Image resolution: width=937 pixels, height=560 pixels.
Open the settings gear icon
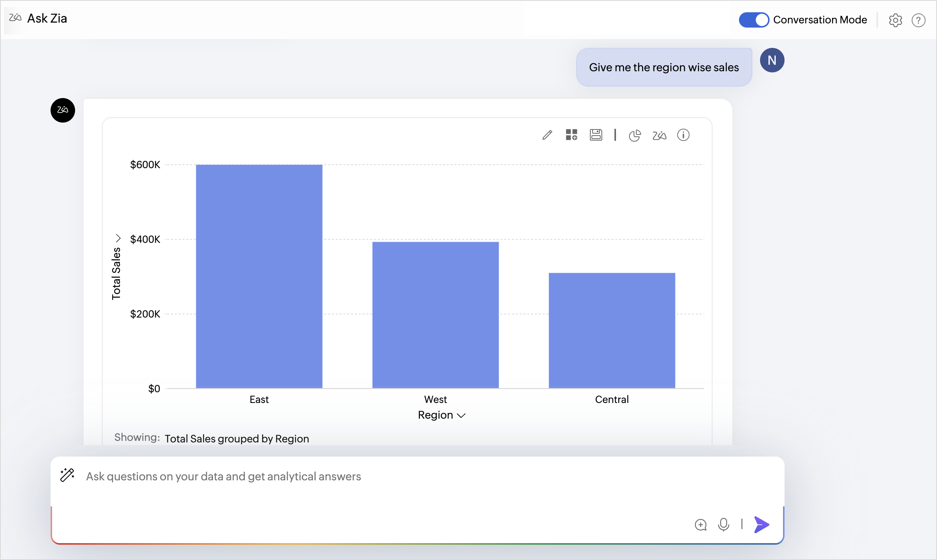click(x=895, y=20)
